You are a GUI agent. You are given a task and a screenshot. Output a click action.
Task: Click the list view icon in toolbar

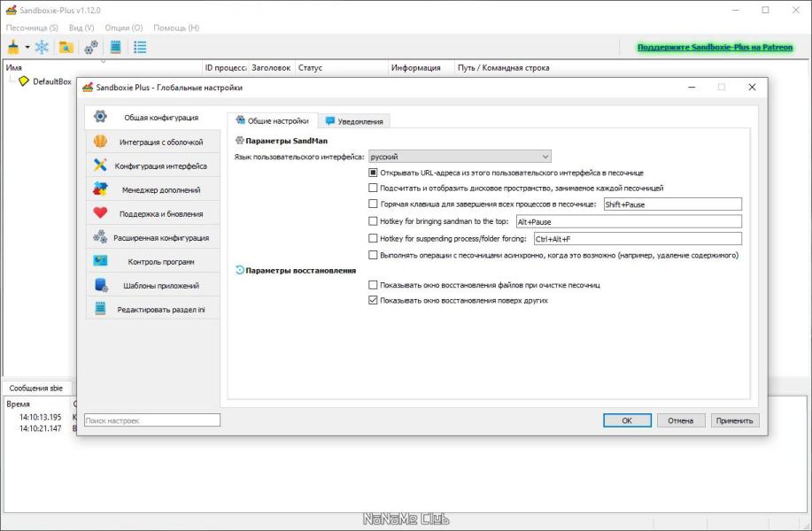pyautogui.click(x=140, y=47)
